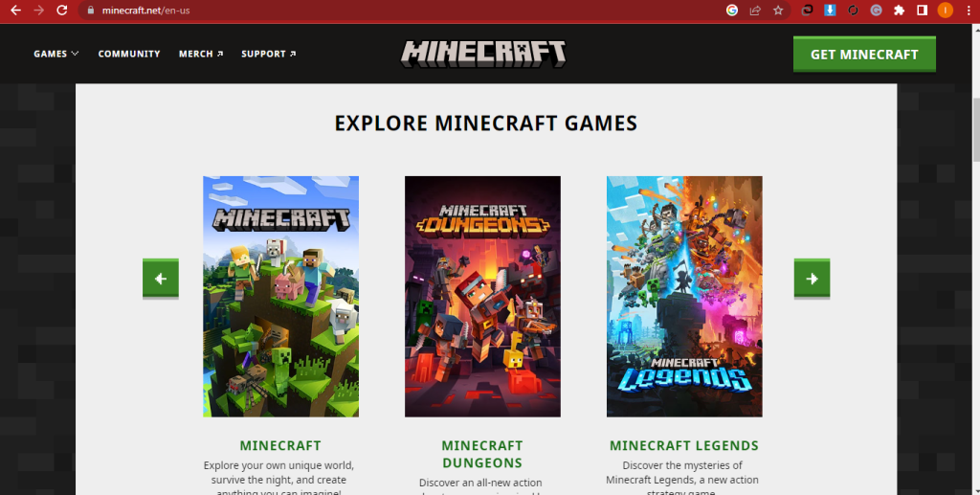Image resolution: width=980 pixels, height=495 pixels.
Task: Share this page using the share icon
Action: tap(755, 10)
